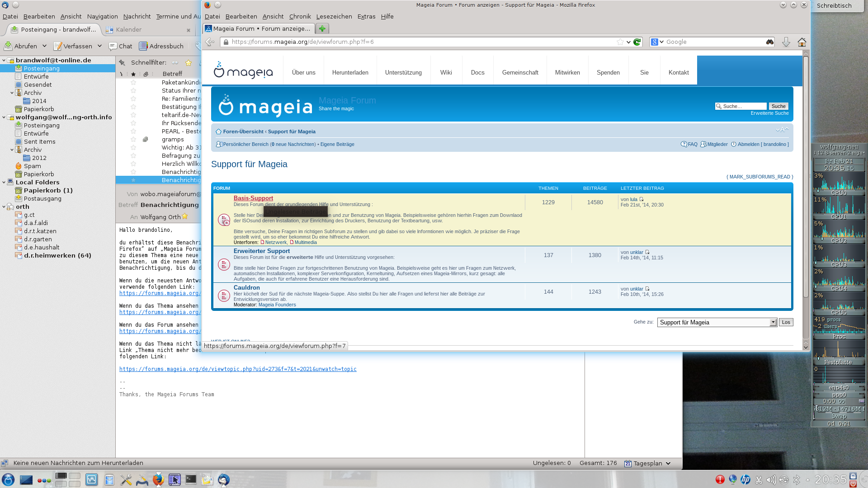Change font size with the A icon
This screenshot has height=488, width=868.
pos(782,130)
